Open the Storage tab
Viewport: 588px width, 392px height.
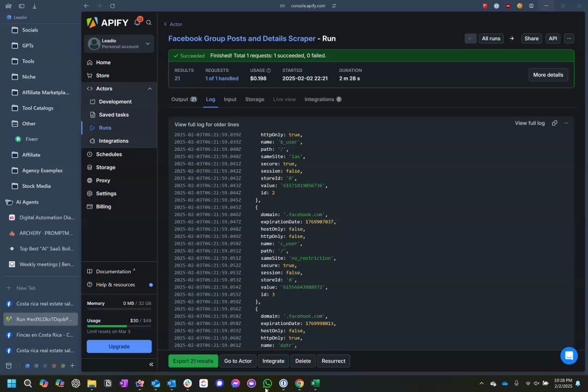pyautogui.click(x=255, y=100)
